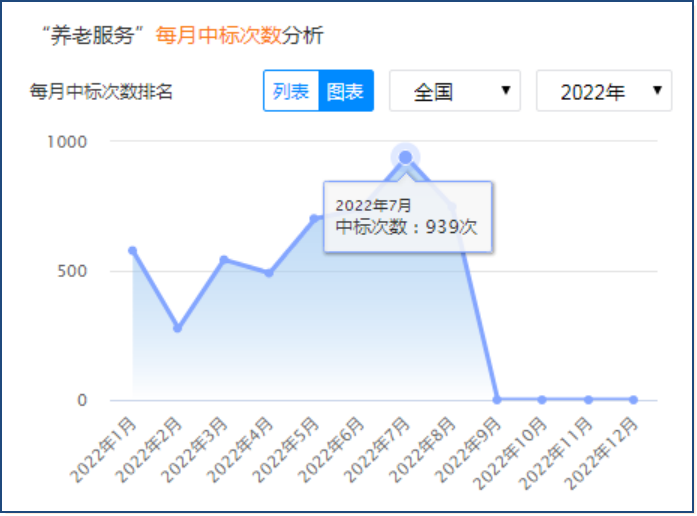Expand the 2022年 year dropdown
Viewport: 697px width, 516px height.
tap(604, 91)
